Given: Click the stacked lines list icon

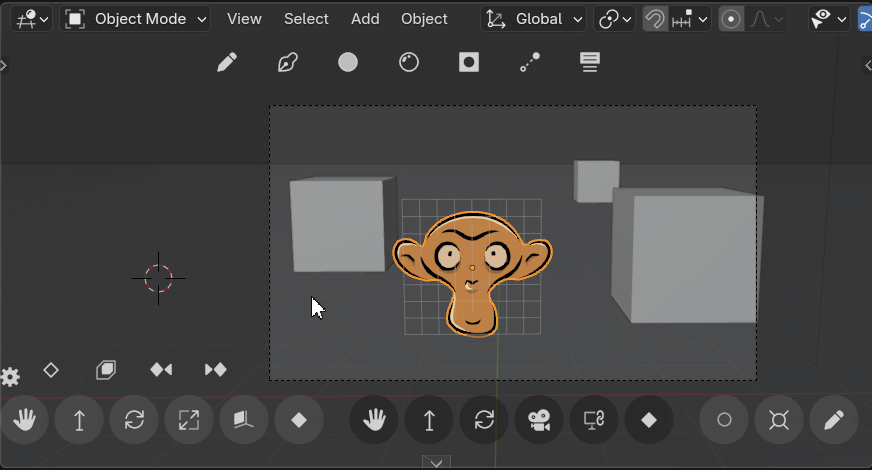Looking at the screenshot, I should (590, 62).
